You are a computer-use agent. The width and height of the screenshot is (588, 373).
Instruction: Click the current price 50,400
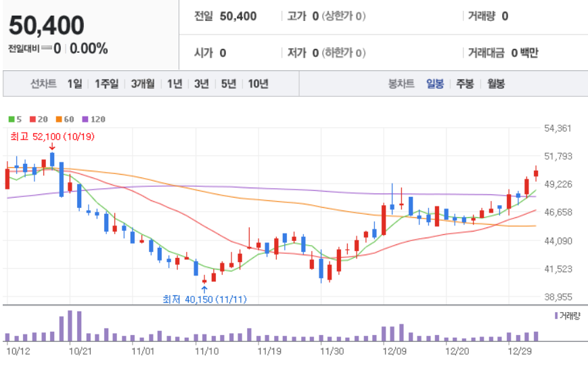click(x=47, y=26)
